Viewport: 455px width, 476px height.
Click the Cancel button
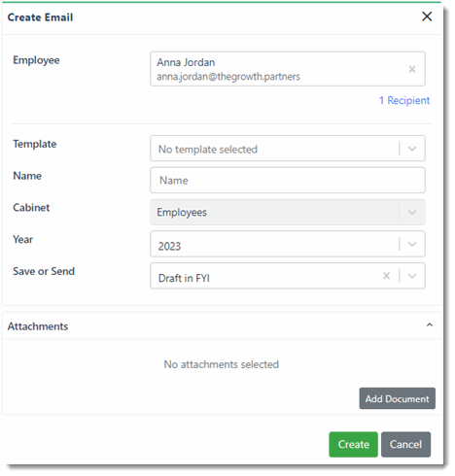[x=405, y=444]
